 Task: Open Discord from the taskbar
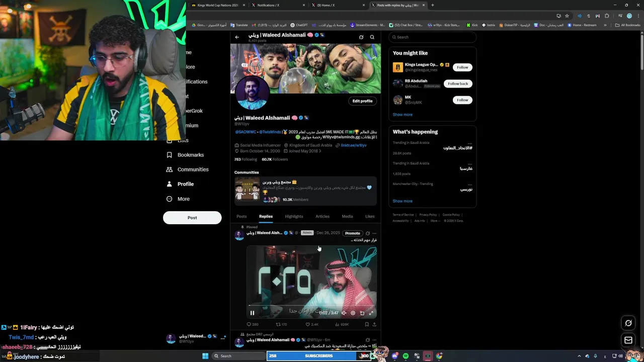(395, 356)
